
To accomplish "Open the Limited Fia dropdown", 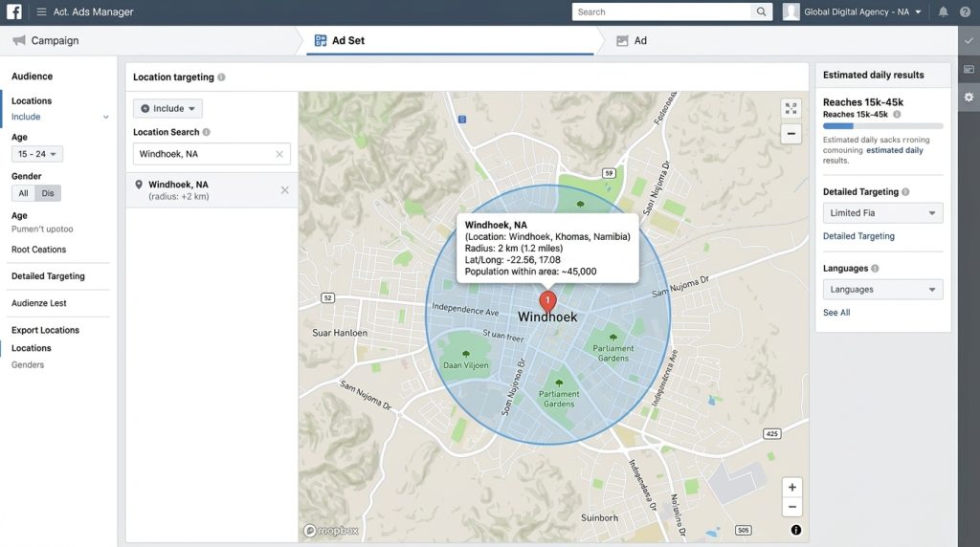I will tap(882, 213).
